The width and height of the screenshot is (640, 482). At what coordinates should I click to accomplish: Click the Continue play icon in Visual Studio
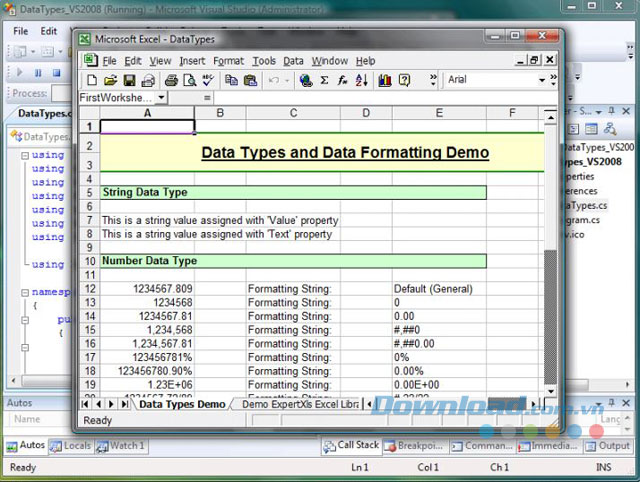pos(19,73)
